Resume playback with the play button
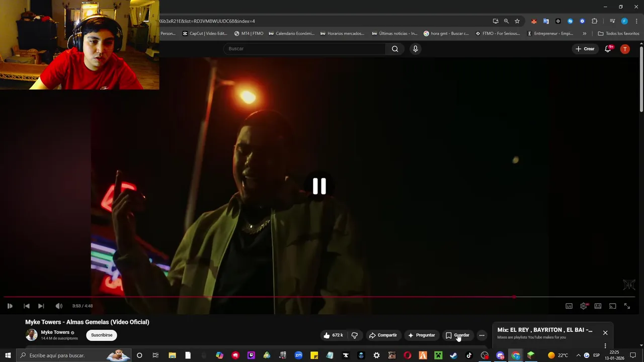The width and height of the screenshot is (644, 362). 10,306
